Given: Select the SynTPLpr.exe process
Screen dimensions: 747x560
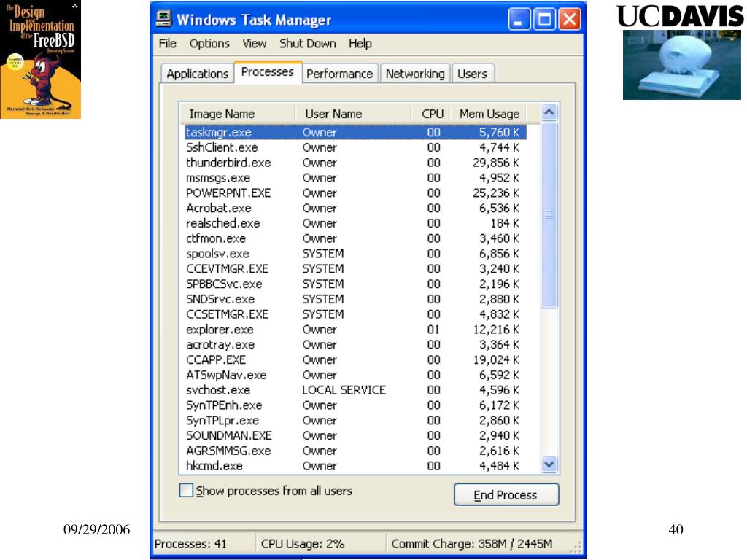Looking at the screenshot, I should (x=355, y=421).
